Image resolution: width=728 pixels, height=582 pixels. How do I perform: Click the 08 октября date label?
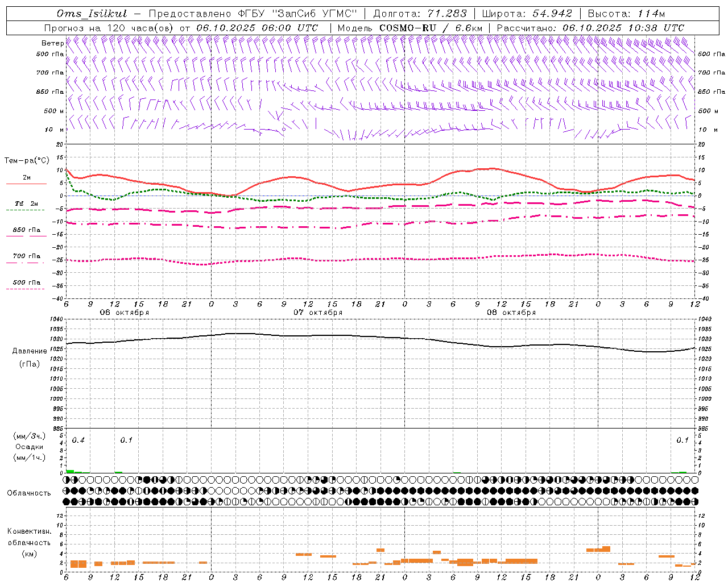point(511,313)
